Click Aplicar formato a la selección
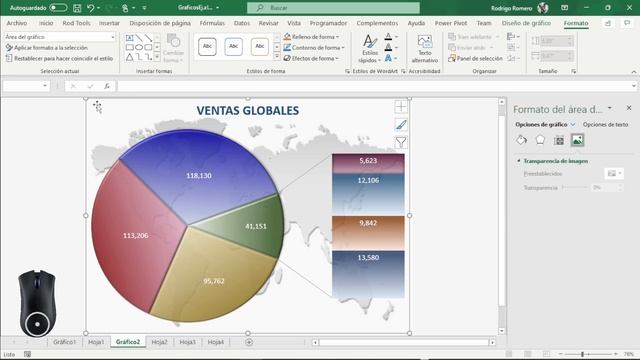 [x=47, y=48]
